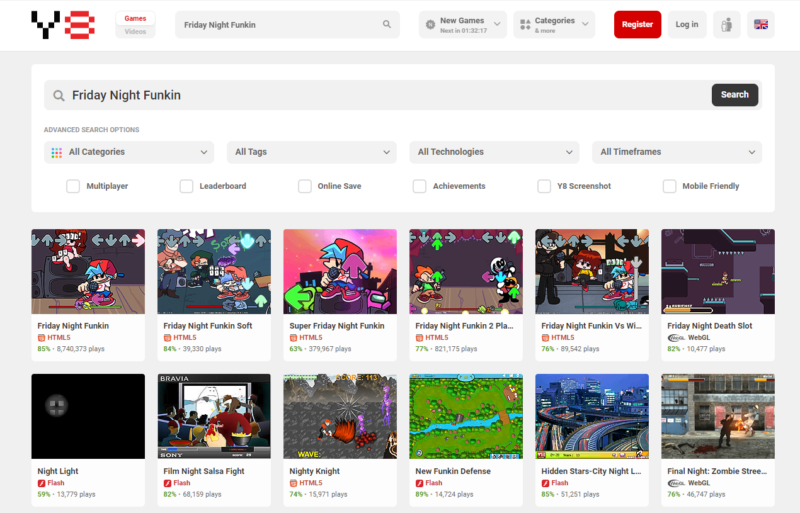Enable the Multiplayer checkbox

click(x=73, y=186)
